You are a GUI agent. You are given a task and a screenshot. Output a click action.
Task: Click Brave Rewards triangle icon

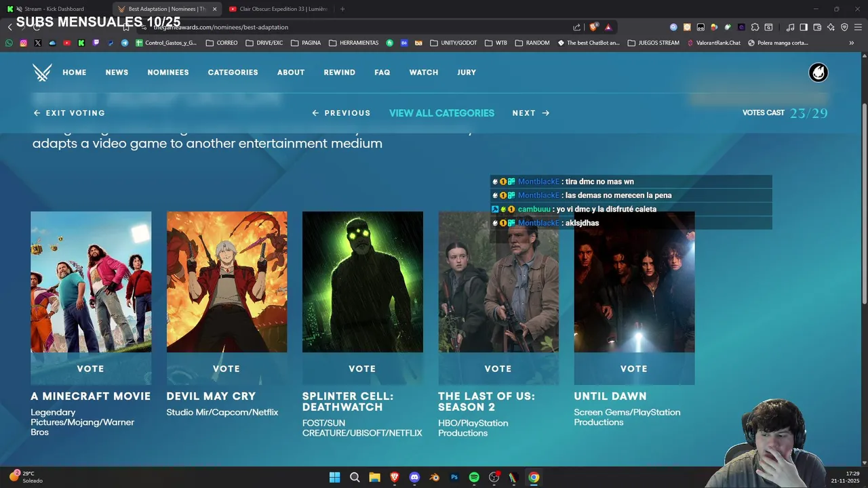point(608,27)
